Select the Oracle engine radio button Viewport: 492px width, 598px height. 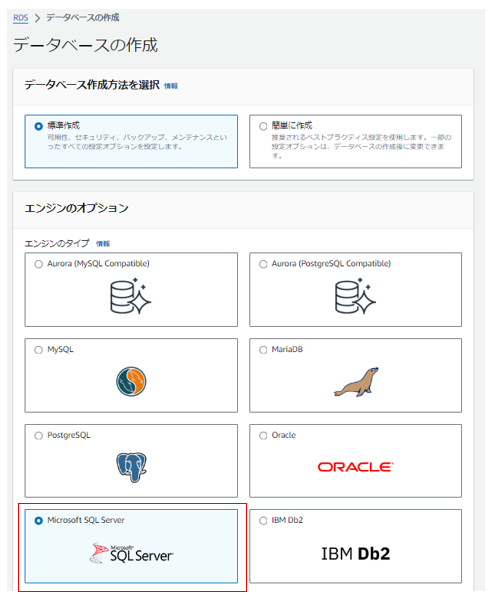(263, 436)
